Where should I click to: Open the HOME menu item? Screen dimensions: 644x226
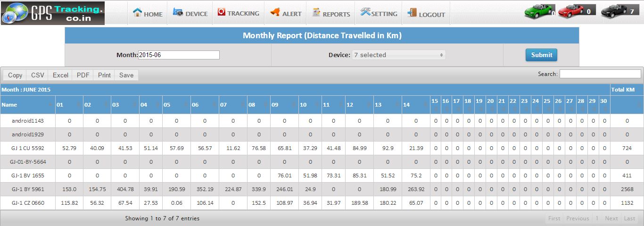153,14
